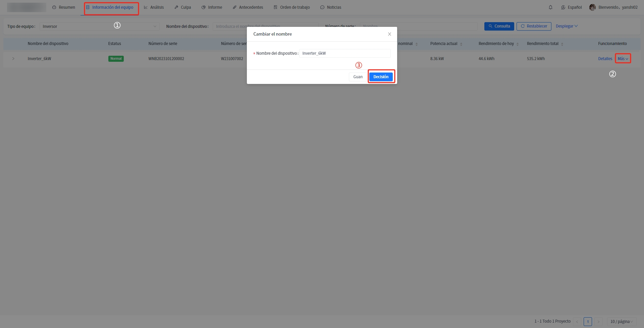
Task: Open the Análisis tab
Action: tap(154, 7)
